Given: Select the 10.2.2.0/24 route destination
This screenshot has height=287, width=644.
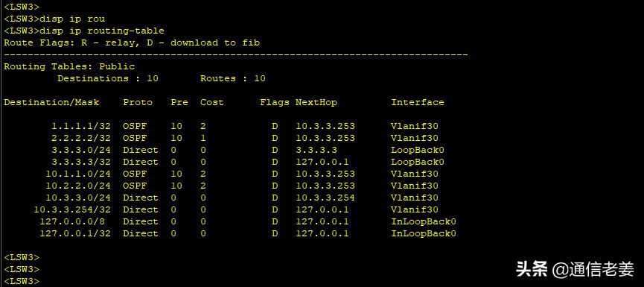Looking at the screenshot, I should [x=78, y=186].
